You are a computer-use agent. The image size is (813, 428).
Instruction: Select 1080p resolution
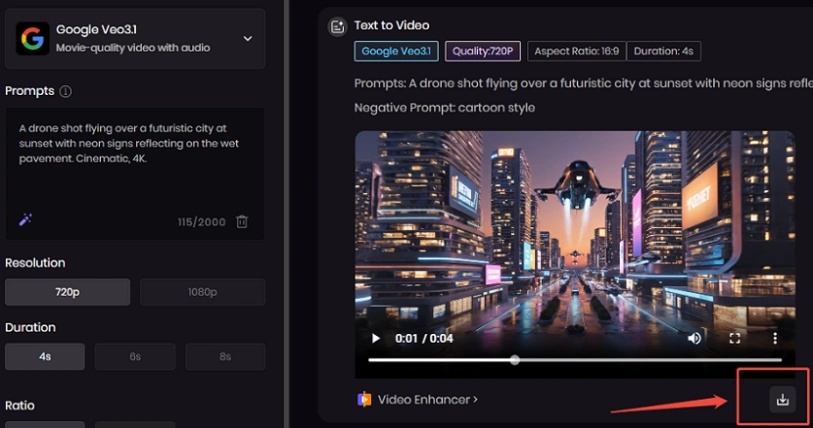202,292
